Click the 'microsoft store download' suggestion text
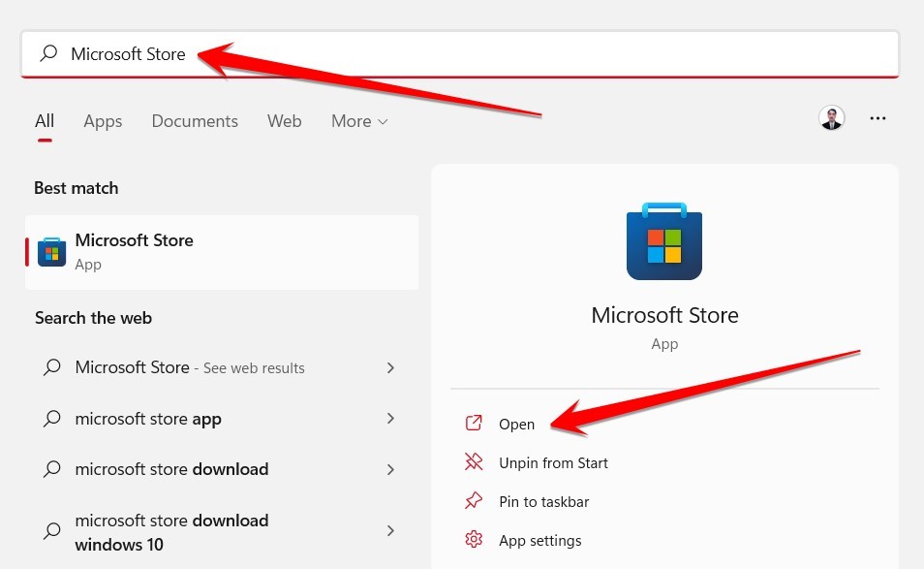Viewport: 924px width, 569px height. 171,469
